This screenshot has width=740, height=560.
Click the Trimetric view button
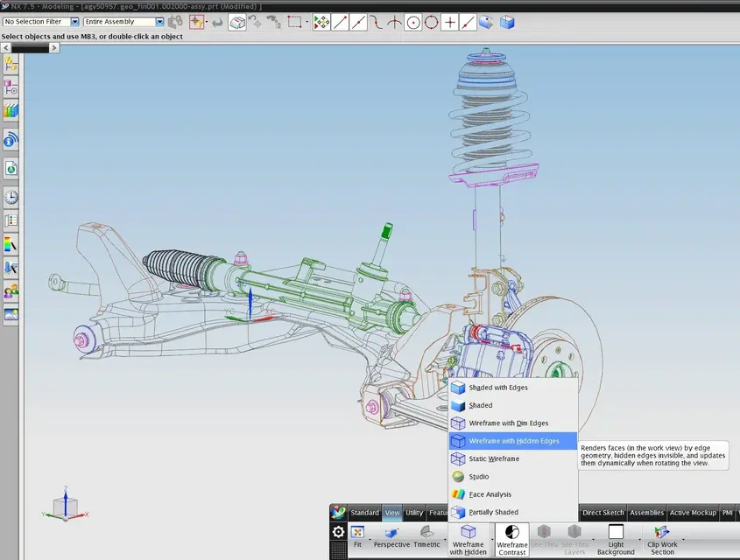click(x=426, y=537)
